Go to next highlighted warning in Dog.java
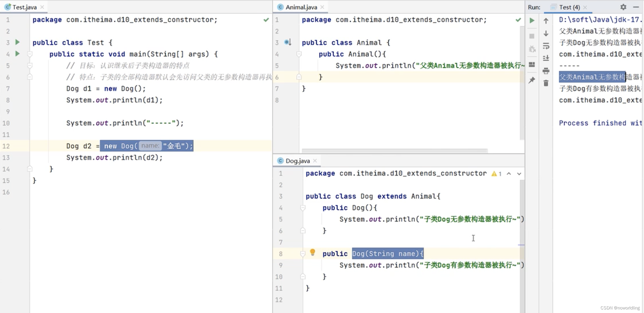 519,174
